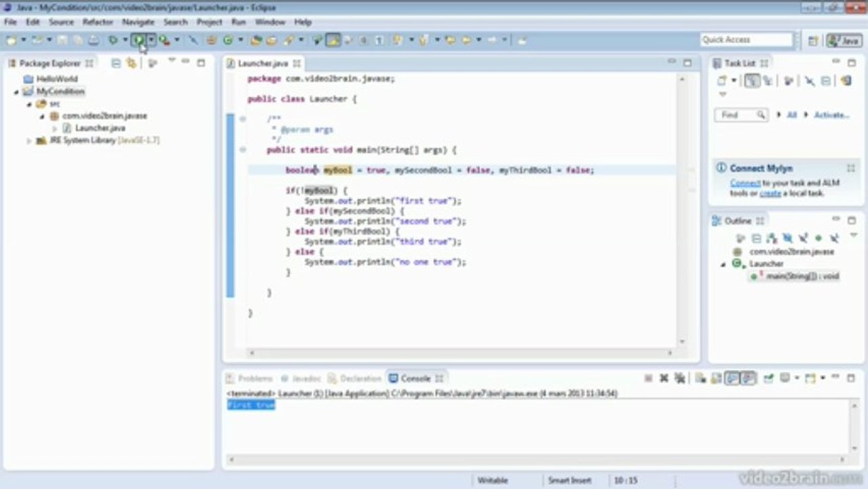Open the Window menu

(269, 22)
